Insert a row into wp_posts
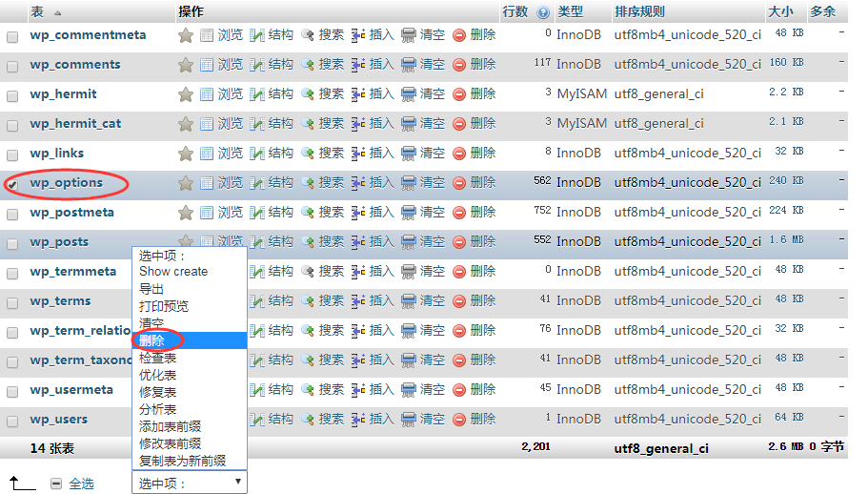 click(x=373, y=242)
